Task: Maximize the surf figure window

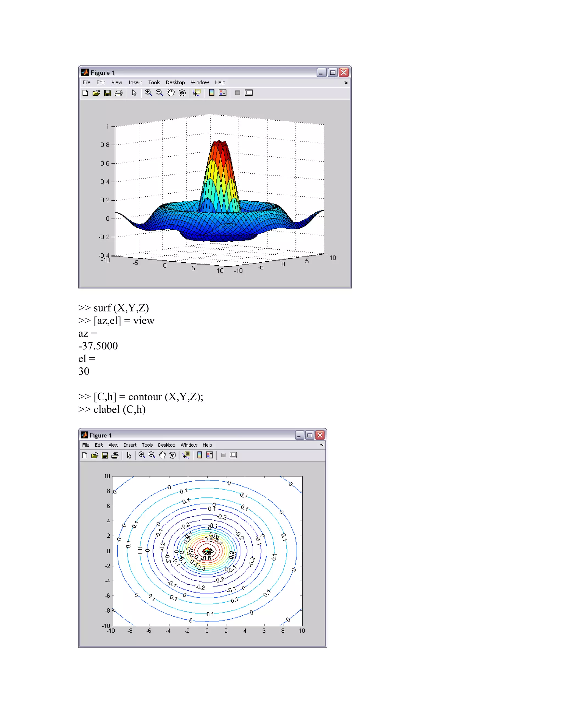Action: click(x=333, y=72)
